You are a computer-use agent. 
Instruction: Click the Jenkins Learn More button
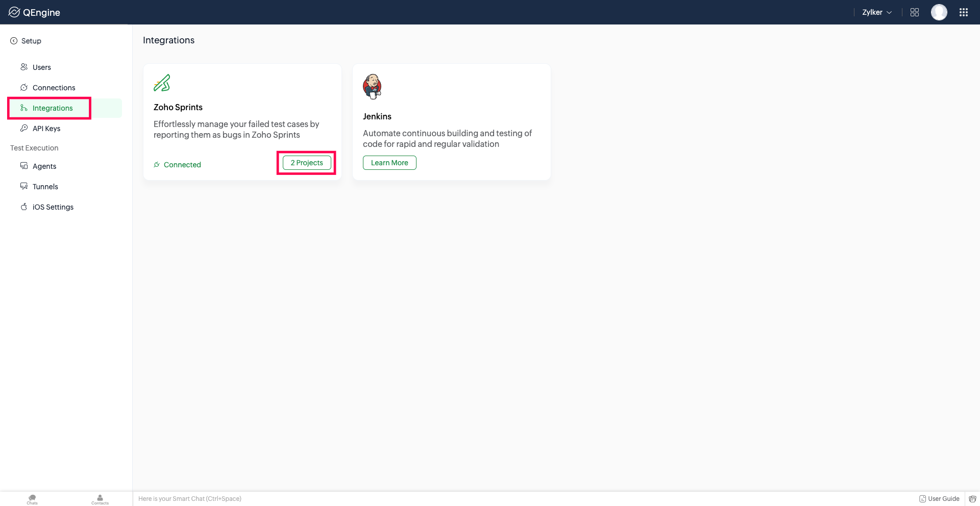click(389, 163)
